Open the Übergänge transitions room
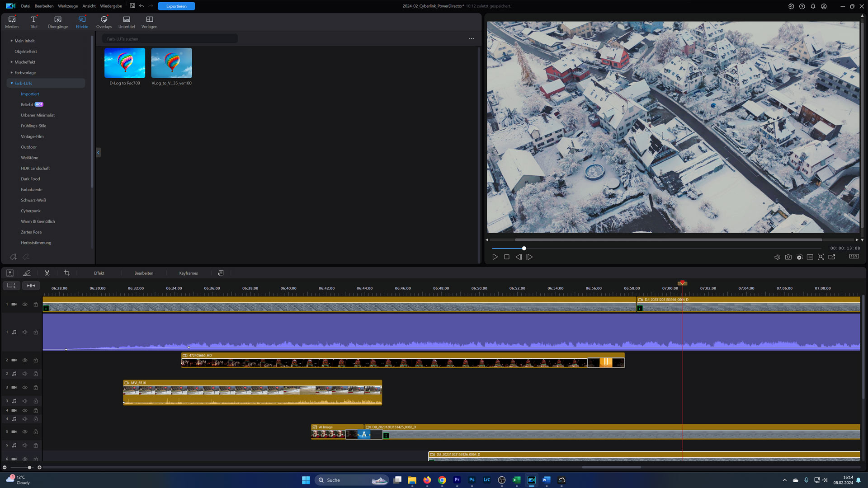Image resolution: width=868 pixels, height=488 pixels. click(x=58, y=22)
